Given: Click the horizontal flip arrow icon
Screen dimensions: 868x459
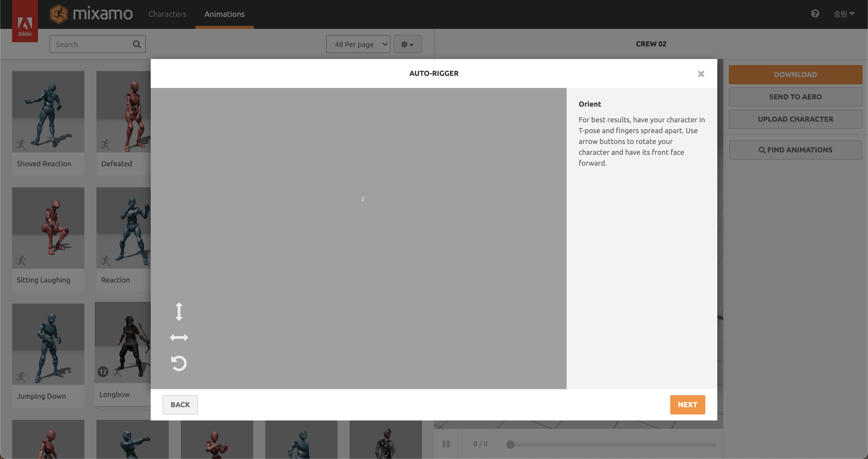Looking at the screenshot, I should [179, 337].
